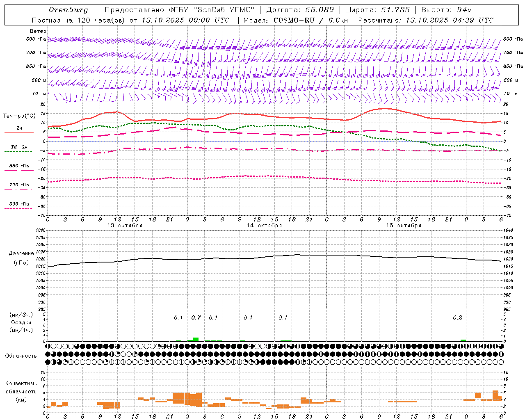Click the 'Конвективн.' convective cloud label
The image size is (525, 420).
tap(21, 383)
